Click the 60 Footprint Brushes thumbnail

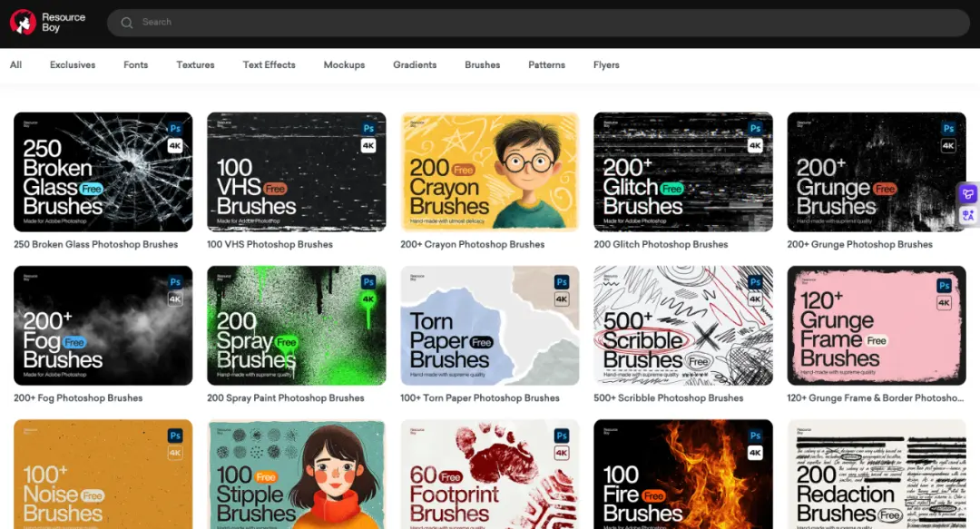[490, 474]
